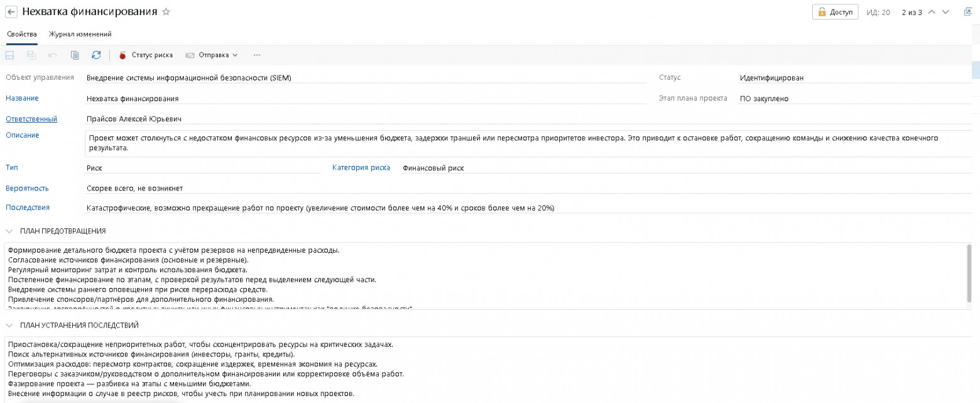Click the refresh icon in the toolbar

[96, 55]
